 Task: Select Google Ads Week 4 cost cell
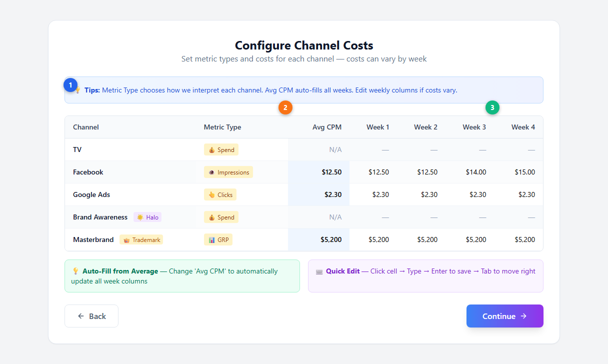point(518,194)
